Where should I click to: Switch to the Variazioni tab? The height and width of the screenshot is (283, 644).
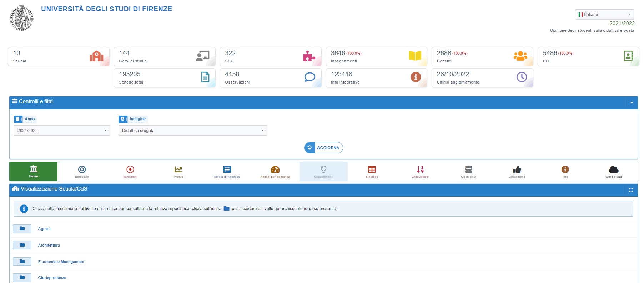pos(130,172)
